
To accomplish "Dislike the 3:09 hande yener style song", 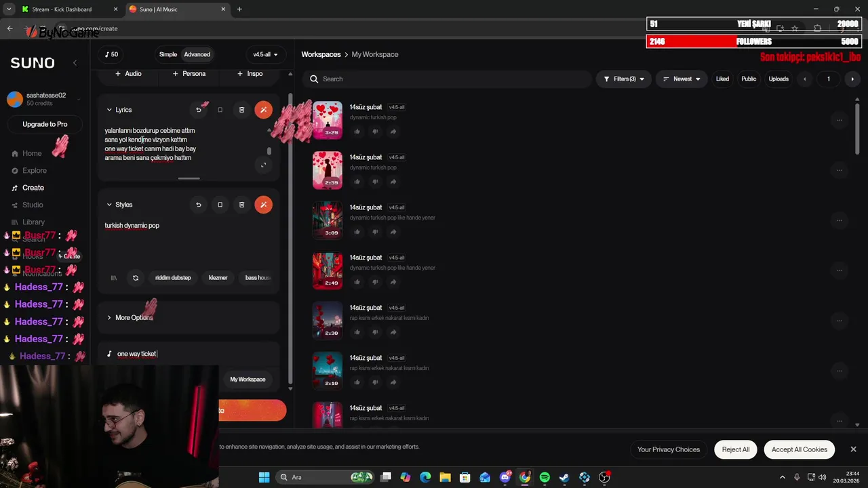I will click(x=375, y=232).
